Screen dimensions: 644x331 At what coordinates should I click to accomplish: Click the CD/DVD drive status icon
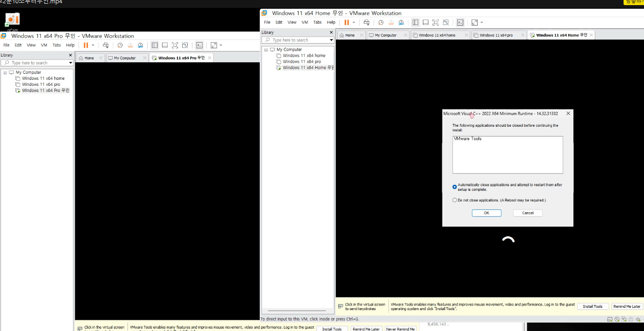click(617, 319)
